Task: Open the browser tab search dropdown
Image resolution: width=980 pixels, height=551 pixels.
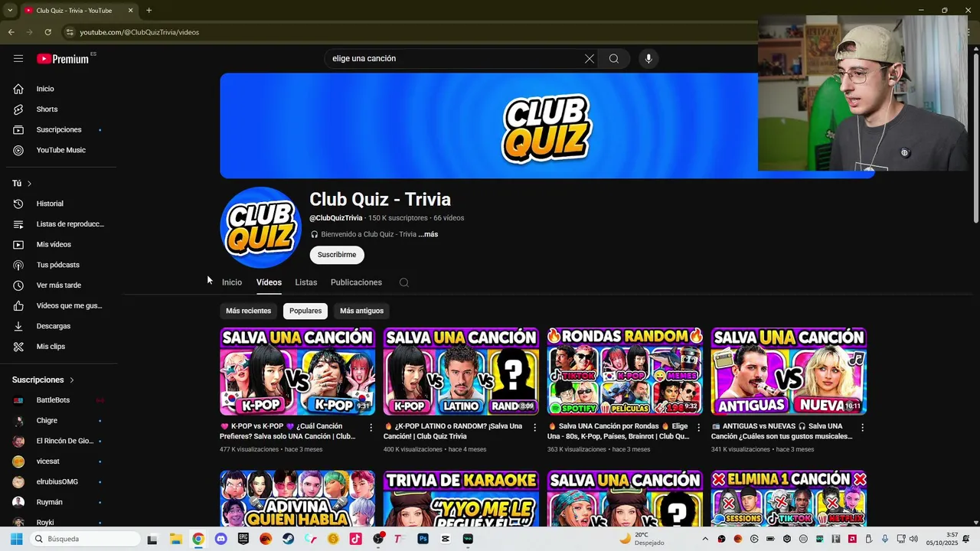Action: [x=9, y=11]
